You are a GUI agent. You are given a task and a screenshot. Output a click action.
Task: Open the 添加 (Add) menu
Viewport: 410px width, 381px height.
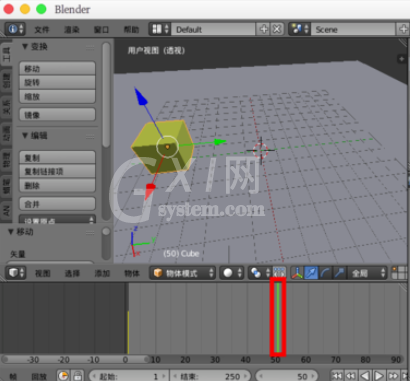tap(102, 273)
